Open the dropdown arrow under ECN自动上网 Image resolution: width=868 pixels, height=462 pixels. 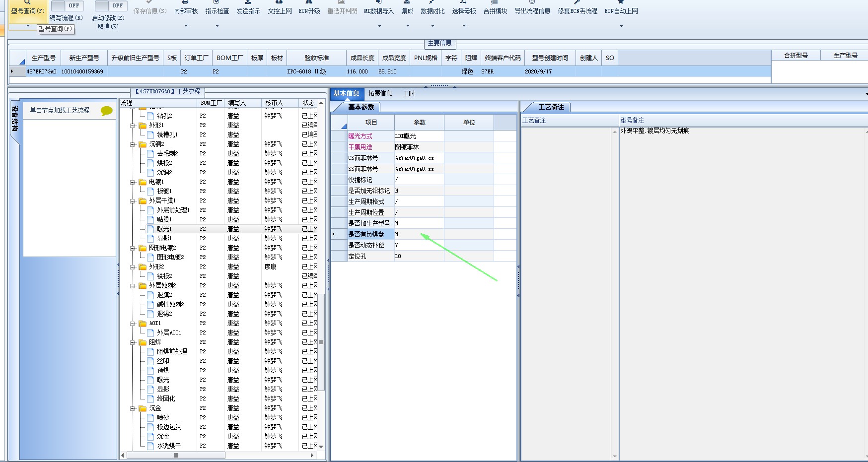point(621,26)
